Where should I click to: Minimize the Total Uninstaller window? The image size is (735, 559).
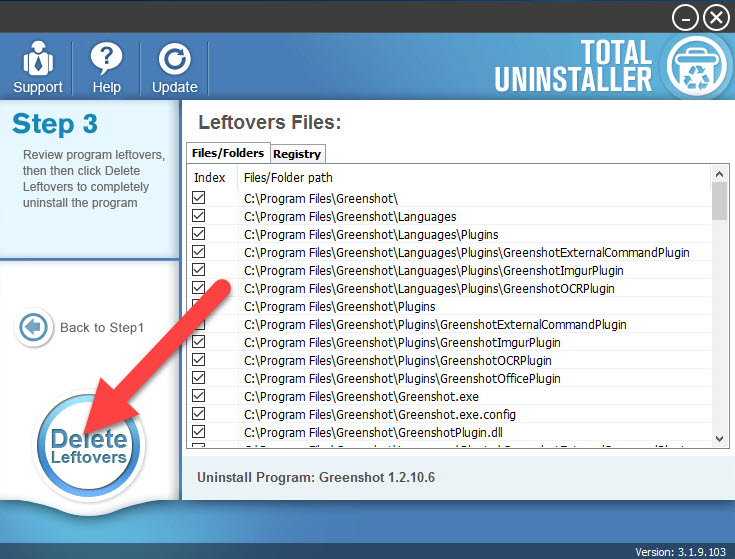685,18
